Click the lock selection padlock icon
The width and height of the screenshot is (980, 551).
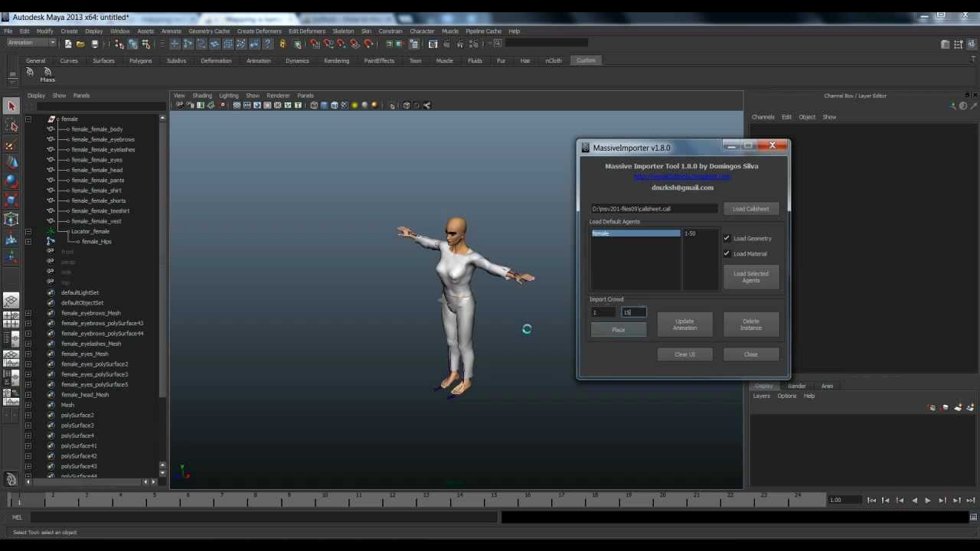(x=283, y=44)
